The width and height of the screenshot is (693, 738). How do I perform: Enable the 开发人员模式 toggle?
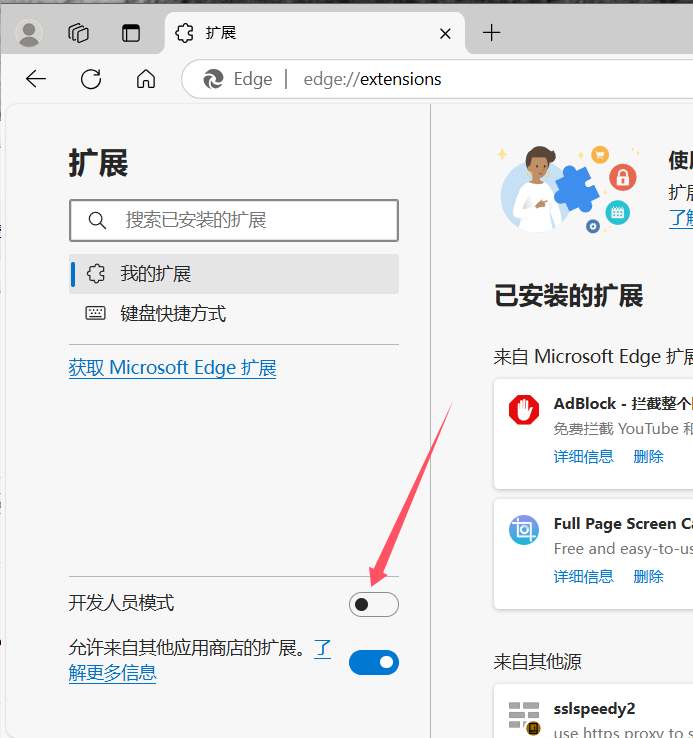click(373, 604)
